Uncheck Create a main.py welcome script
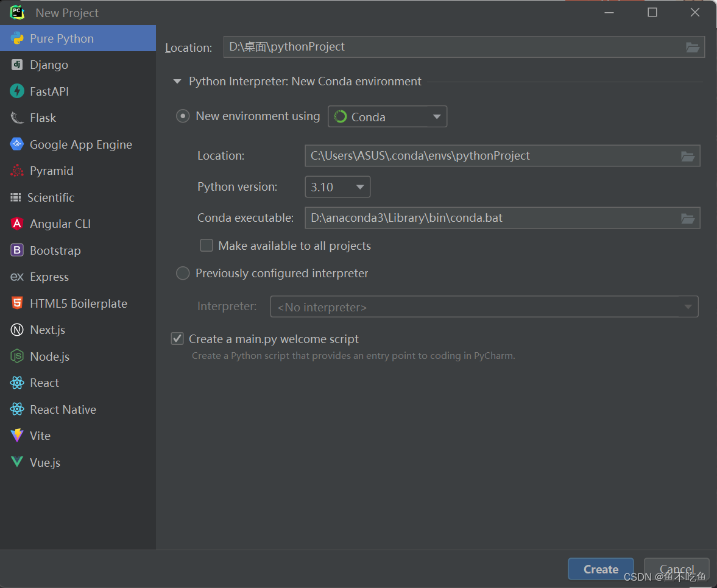The image size is (717, 588). point(177,339)
